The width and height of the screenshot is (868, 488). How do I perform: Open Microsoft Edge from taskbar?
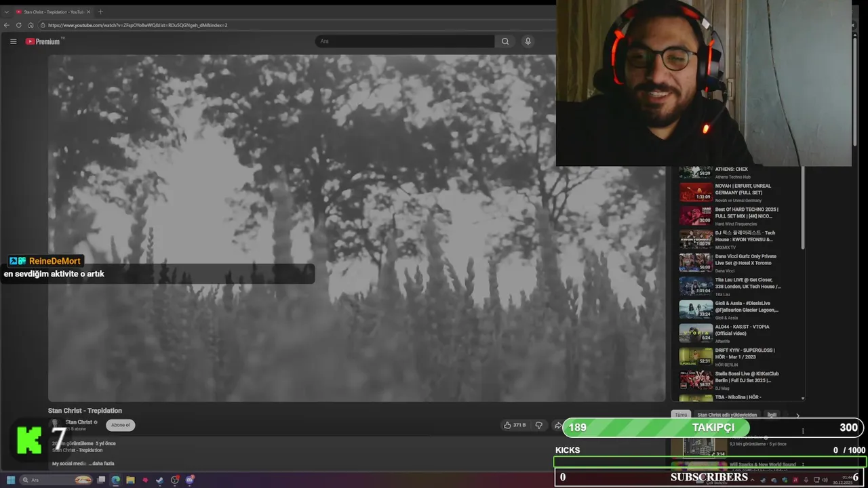(115, 480)
